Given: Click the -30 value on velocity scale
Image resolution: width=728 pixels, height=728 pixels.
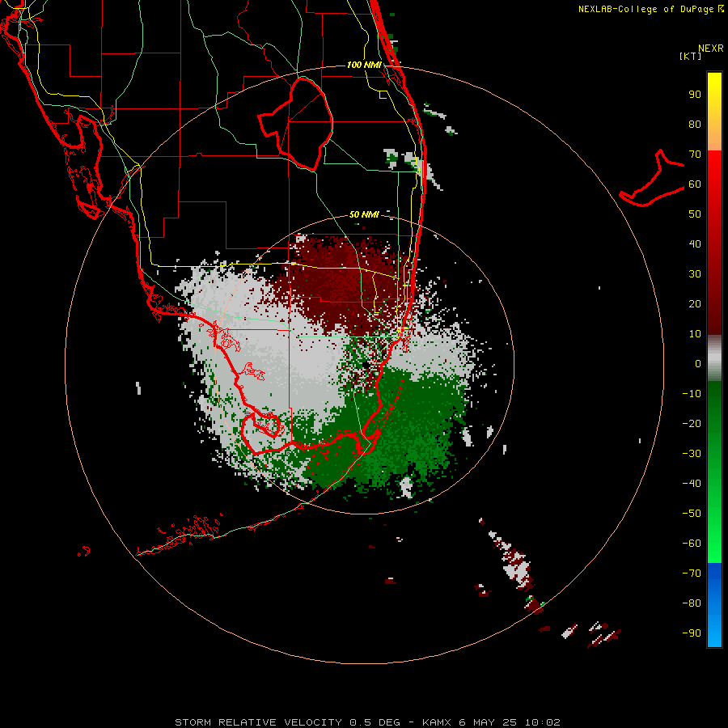Looking at the screenshot, I should (x=692, y=454).
